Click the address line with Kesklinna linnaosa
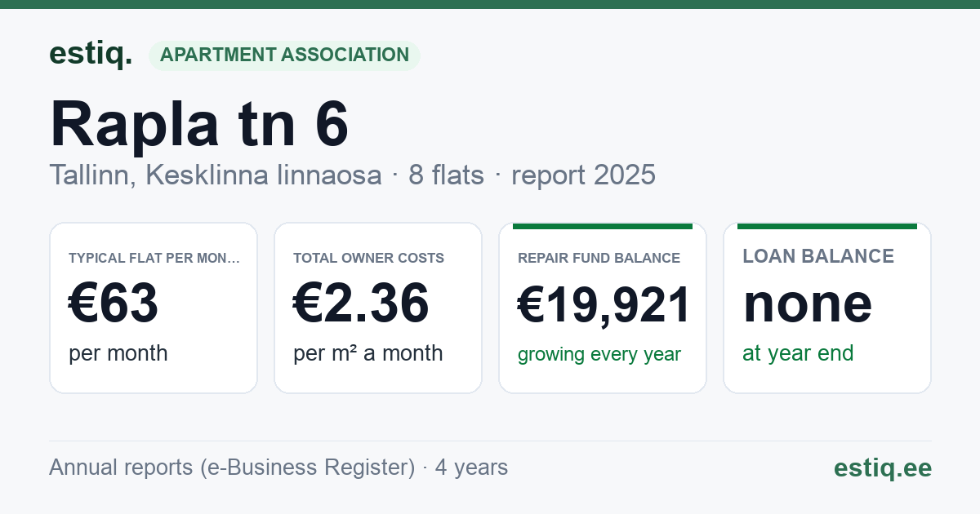Viewport: 980px width, 514px height. (x=352, y=175)
